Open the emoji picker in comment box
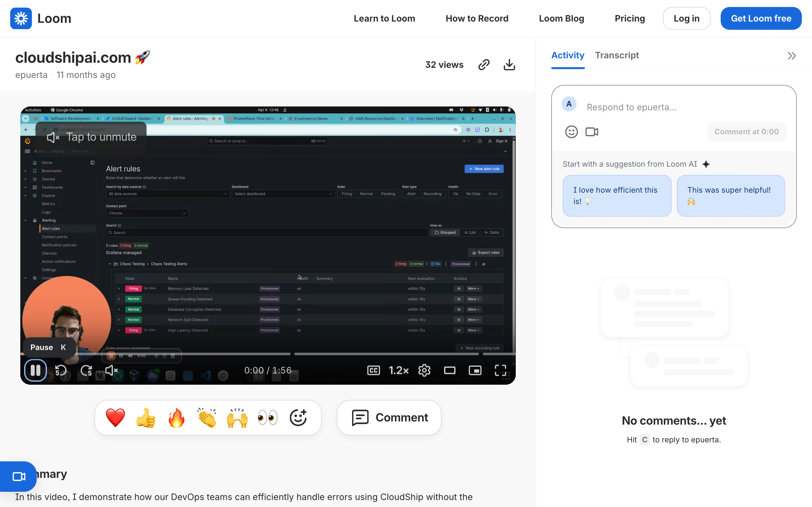 tap(571, 132)
